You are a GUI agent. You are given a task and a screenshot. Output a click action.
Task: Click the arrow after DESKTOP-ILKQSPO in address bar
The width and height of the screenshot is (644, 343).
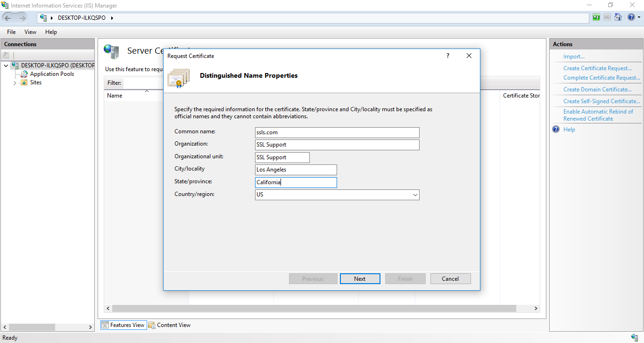pyautogui.click(x=112, y=18)
